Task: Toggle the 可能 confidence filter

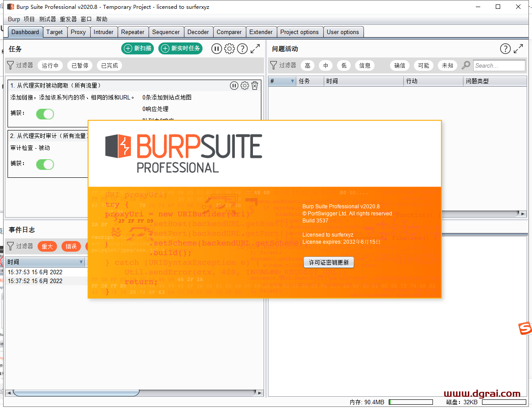Action: point(424,65)
